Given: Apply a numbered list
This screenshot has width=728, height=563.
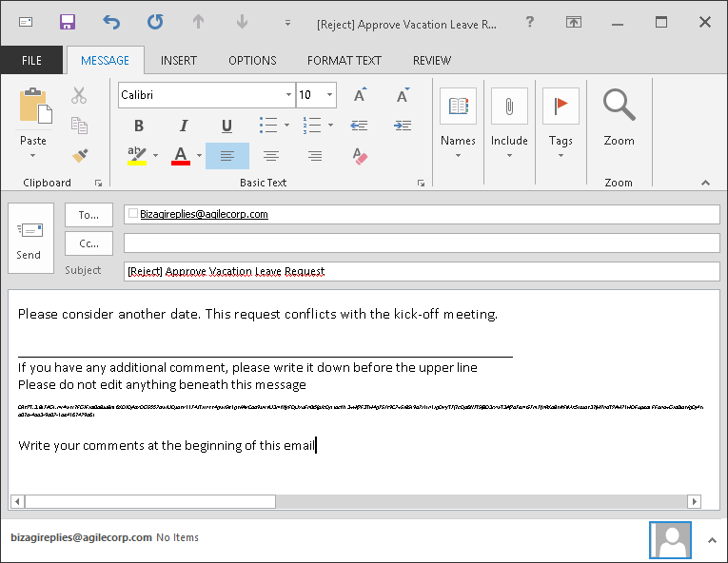Looking at the screenshot, I should point(311,126).
